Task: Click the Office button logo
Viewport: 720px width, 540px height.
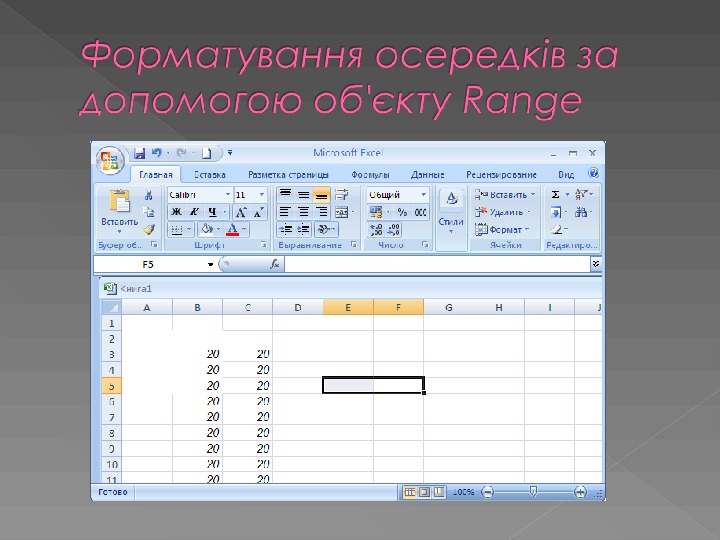Action: click(110, 161)
